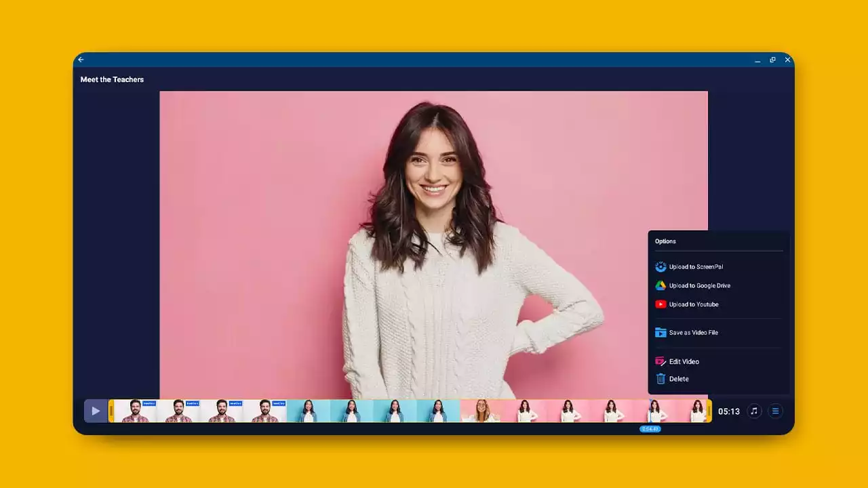Click Save as Video File
This screenshot has width=868, height=488.
point(686,333)
